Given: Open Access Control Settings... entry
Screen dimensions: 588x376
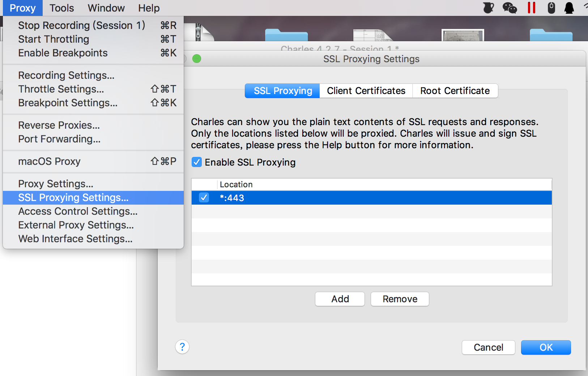Looking at the screenshot, I should pyautogui.click(x=93, y=211).
